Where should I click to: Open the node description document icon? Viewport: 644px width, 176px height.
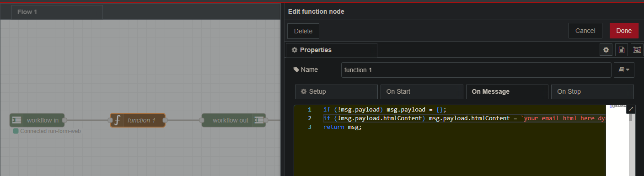pyautogui.click(x=621, y=50)
